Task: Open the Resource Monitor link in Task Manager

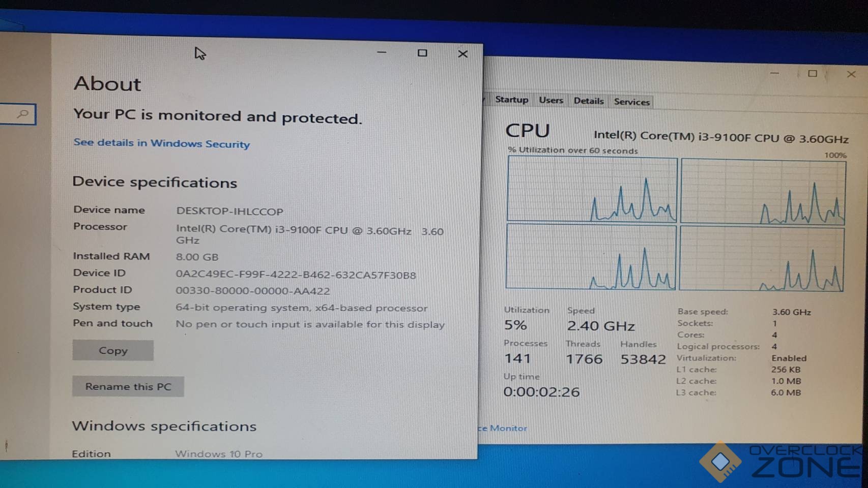Action: click(503, 428)
